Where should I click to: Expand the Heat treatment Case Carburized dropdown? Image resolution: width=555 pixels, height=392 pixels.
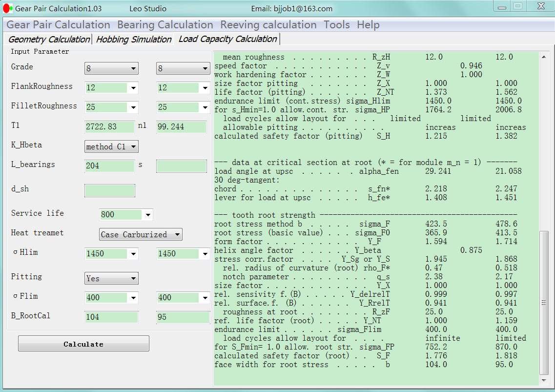coord(141,234)
